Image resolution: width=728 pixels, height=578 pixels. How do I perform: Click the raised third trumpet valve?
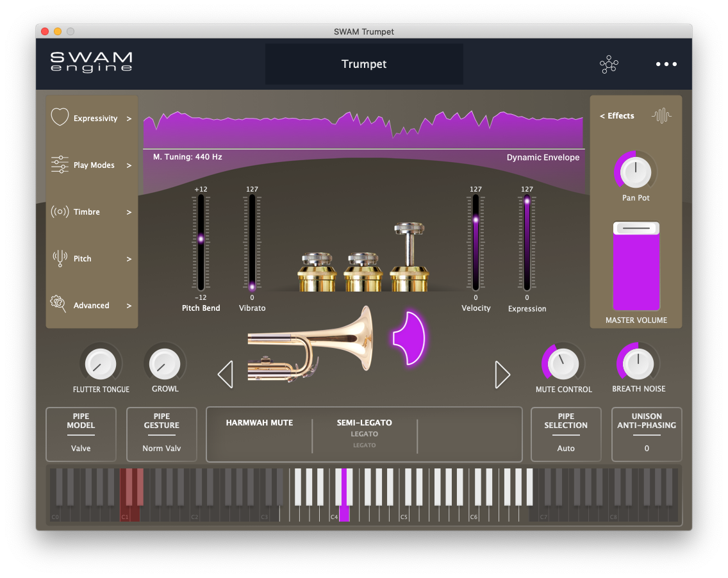point(409,257)
